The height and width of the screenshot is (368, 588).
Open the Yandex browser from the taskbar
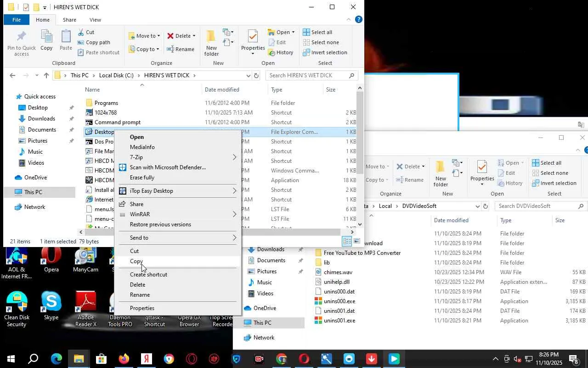click(x=147, y=359)
